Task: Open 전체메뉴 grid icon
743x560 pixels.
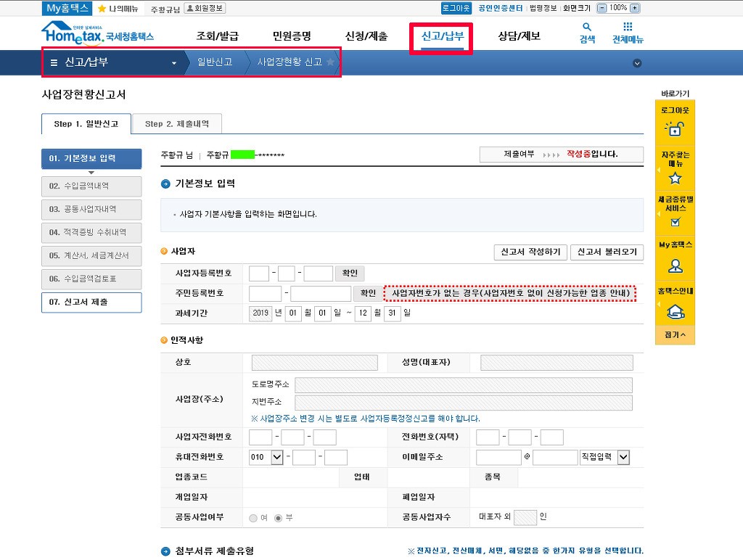Action: pos(628,27)
